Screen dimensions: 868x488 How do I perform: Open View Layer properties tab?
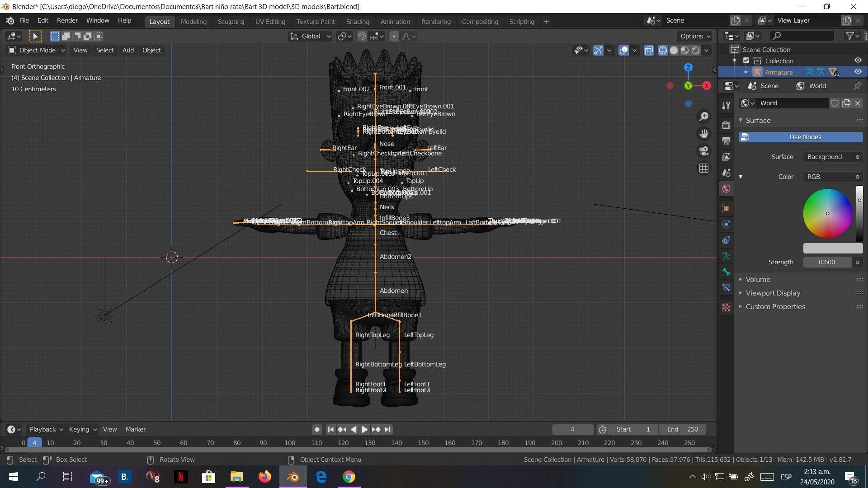point(726,157)
